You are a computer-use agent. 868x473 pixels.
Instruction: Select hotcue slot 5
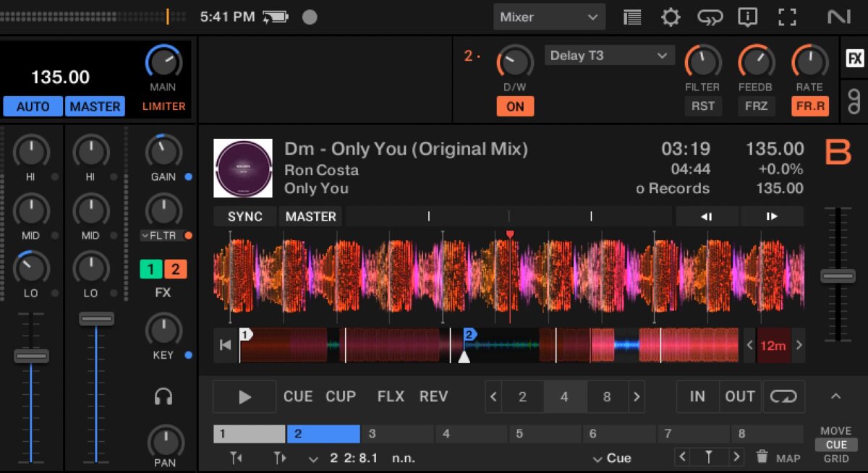tap(545, 434)
